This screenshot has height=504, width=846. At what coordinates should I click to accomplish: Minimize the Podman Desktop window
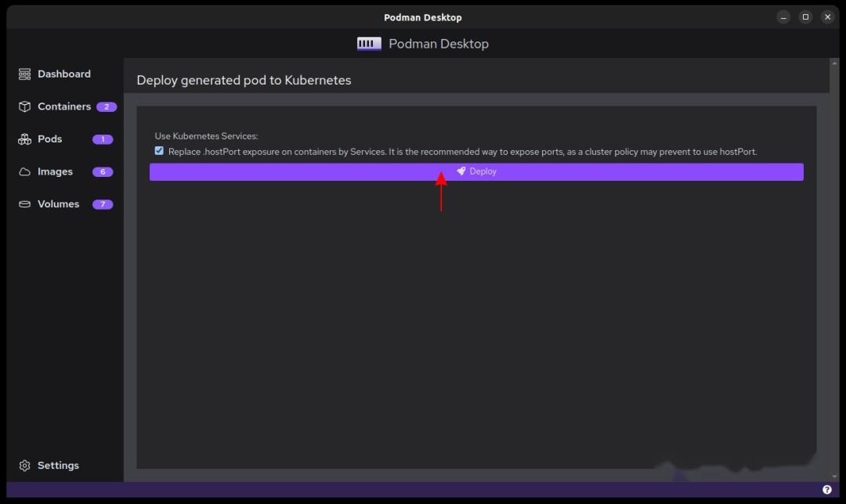(x=783, y=16)
